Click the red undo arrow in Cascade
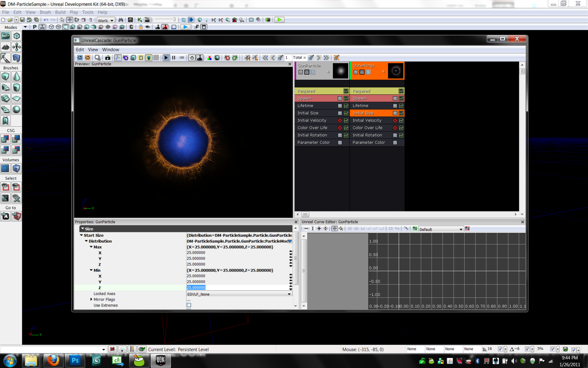The height and width of the screenshot is (368, 588). 227,58
